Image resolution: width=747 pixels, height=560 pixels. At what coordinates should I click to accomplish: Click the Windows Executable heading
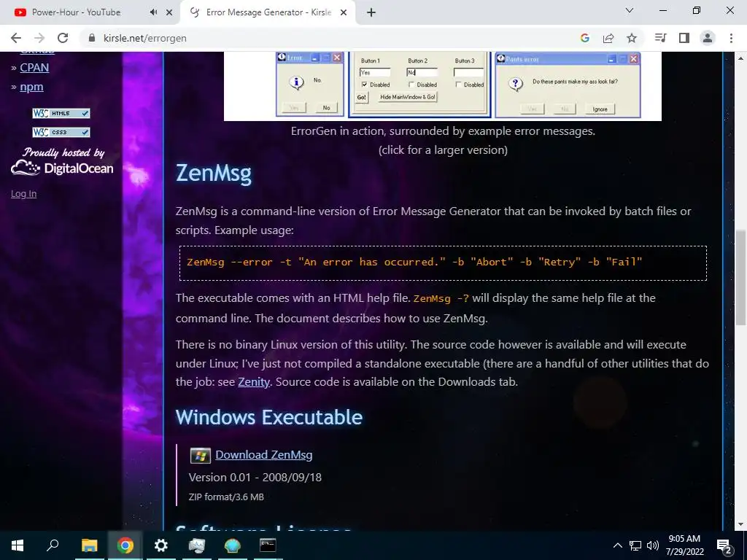[x=269, y=417]
